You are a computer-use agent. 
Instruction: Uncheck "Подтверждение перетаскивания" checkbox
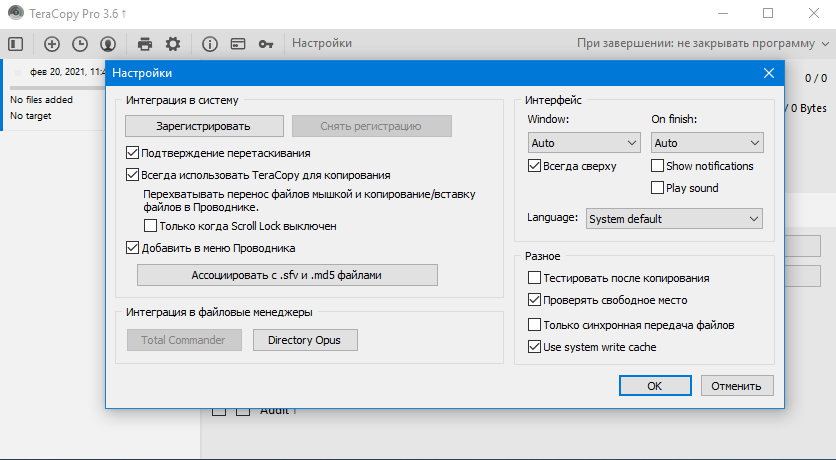pyautogui.click(x=133, y=153)
